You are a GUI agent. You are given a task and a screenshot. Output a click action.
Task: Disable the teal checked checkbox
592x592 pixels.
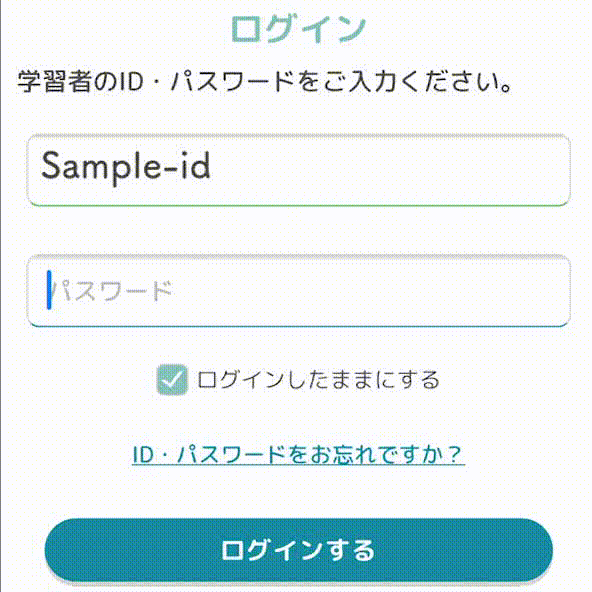pyautogui.click(x=172, y=380)
